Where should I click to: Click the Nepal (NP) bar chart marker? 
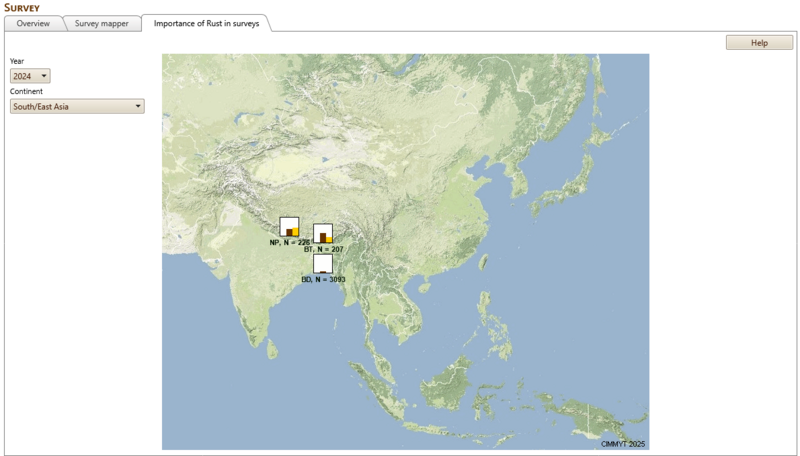click(x=289, y=226)
